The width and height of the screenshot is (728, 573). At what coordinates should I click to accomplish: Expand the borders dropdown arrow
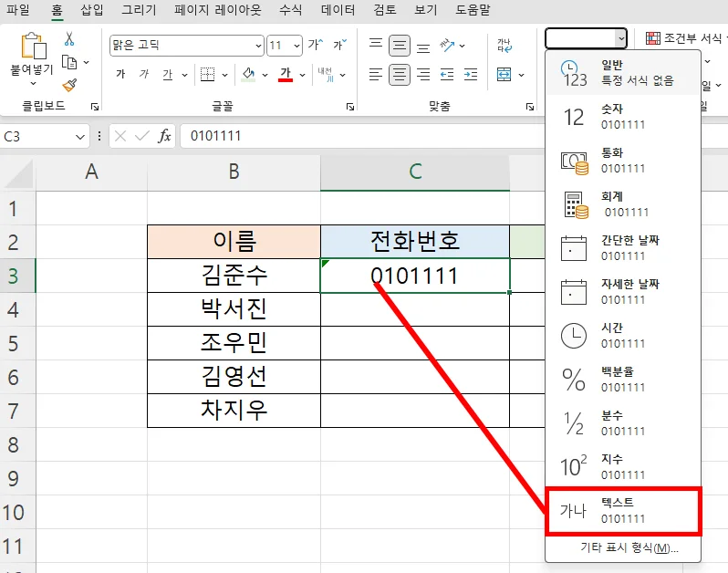coord(224,75)
